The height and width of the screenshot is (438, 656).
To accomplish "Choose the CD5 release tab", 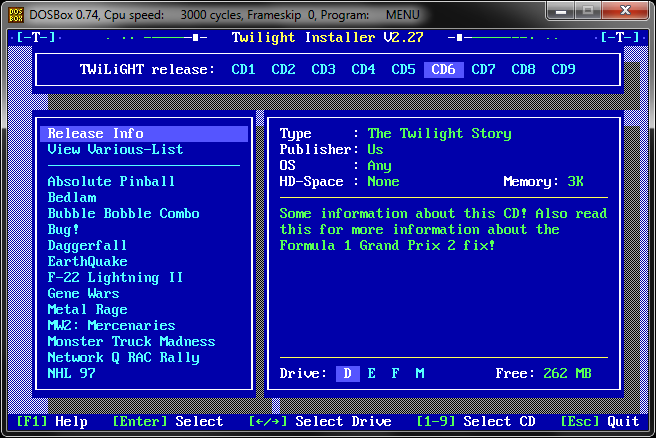I will point(403,69).
